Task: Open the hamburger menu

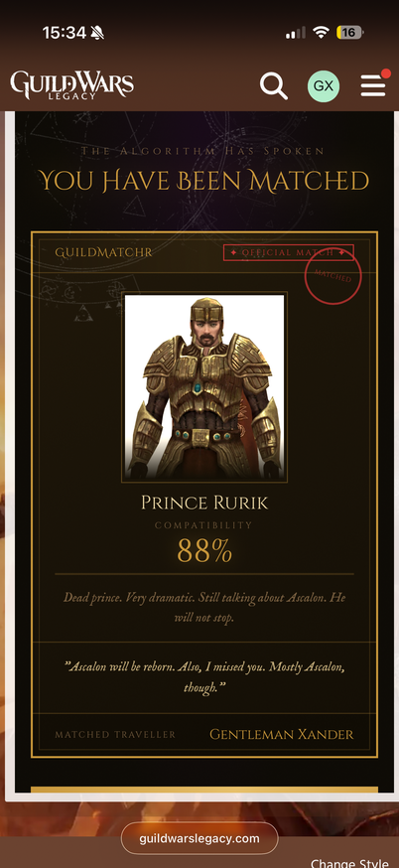Action: point(374,85)
